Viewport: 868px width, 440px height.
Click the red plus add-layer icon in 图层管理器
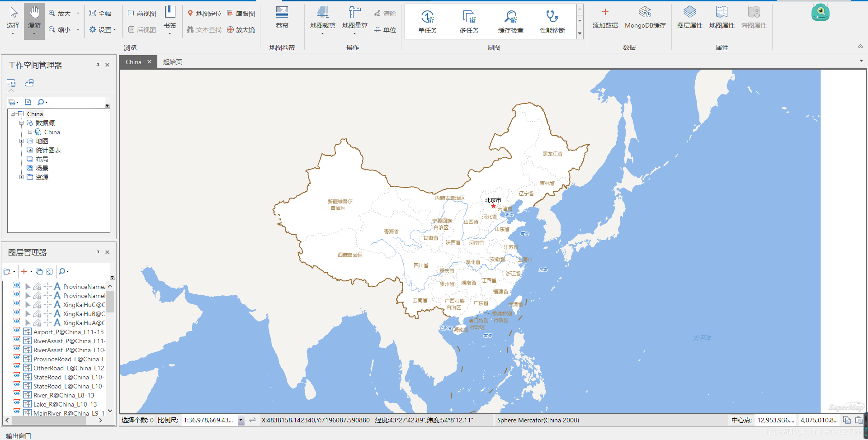tap(24, 271)
